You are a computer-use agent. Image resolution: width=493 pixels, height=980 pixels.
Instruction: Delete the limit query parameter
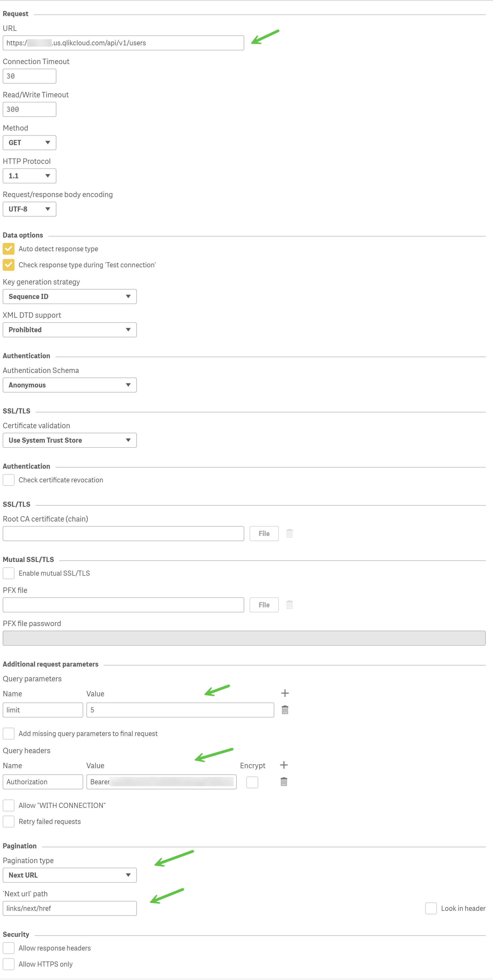pos(285,710)
